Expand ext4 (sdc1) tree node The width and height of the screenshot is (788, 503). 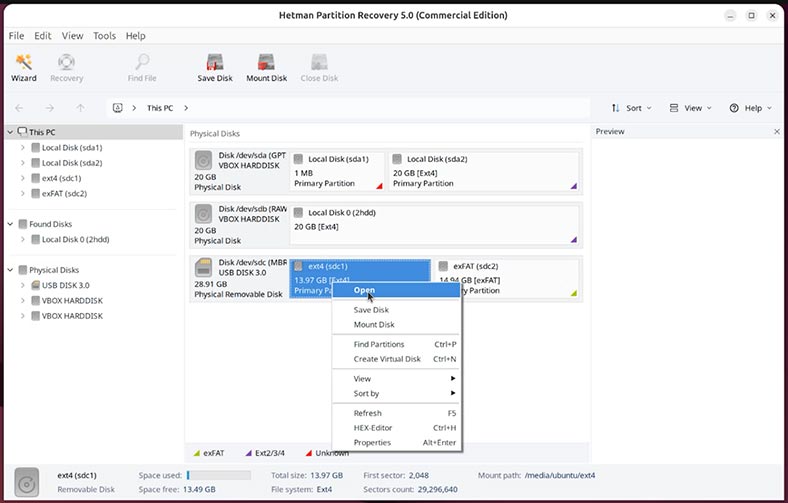pyautogui.click(x=23, y=178)
